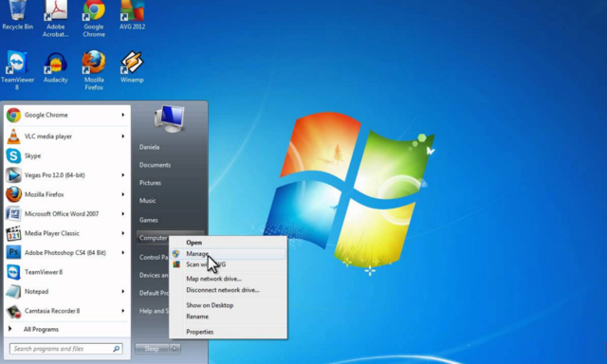Launch Media Player Classic from Start menu
This screenshot has height=364, width=607.
[66, 233]
